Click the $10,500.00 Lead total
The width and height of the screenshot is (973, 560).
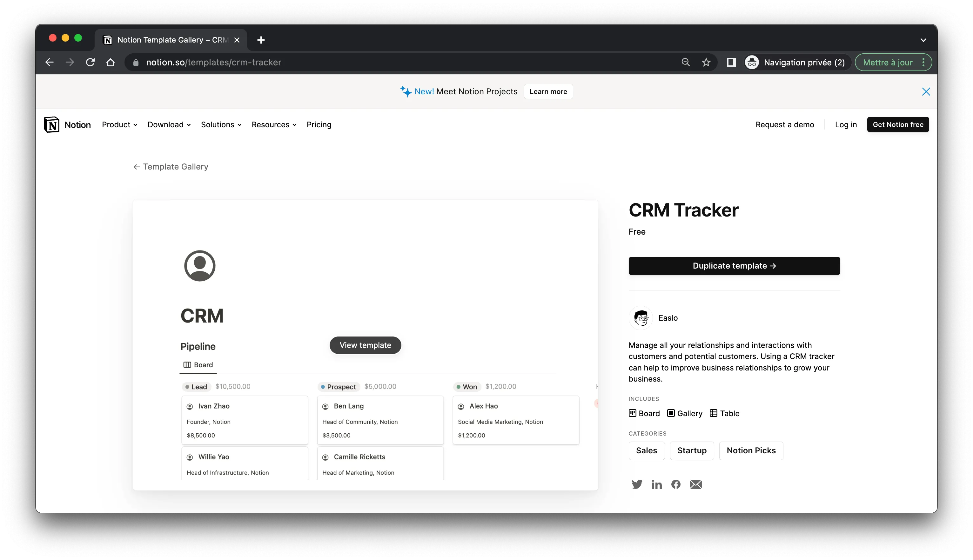point(233,386)
